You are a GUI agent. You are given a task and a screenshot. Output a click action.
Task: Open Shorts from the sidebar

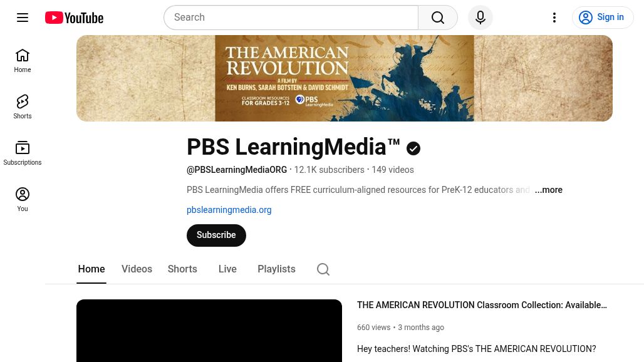point(23,106)
